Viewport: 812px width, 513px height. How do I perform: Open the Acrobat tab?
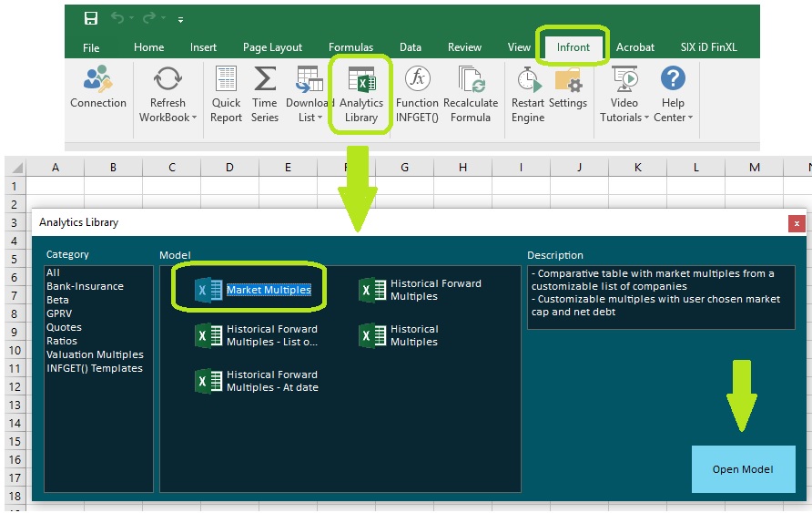tap(634, 47)
